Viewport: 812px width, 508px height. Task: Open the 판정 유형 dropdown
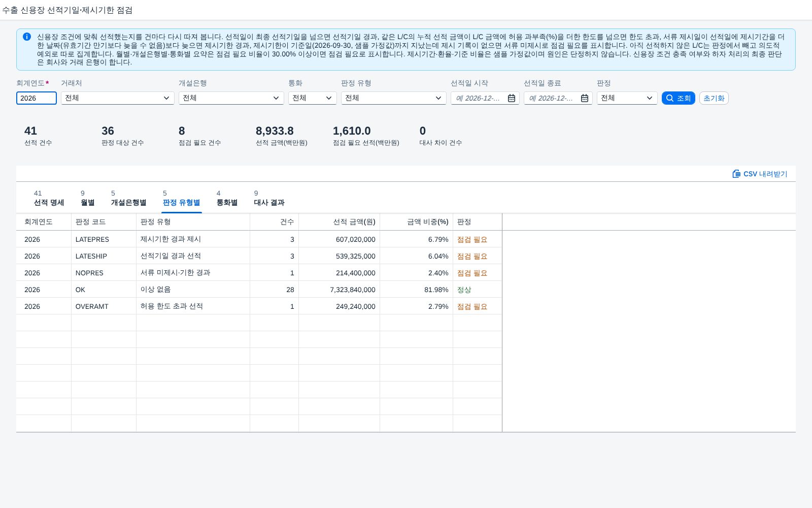point(394,98)
